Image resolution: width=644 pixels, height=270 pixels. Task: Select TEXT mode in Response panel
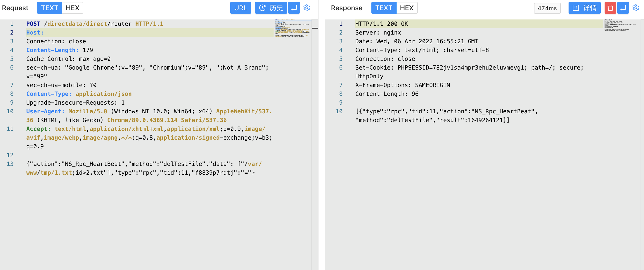[x=384, y=8]
